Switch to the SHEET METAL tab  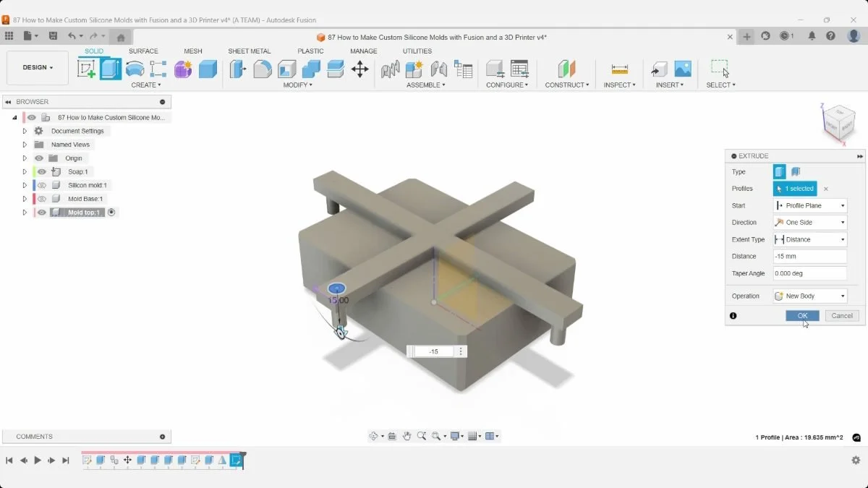pyautogui.click(x=249, y=51)
